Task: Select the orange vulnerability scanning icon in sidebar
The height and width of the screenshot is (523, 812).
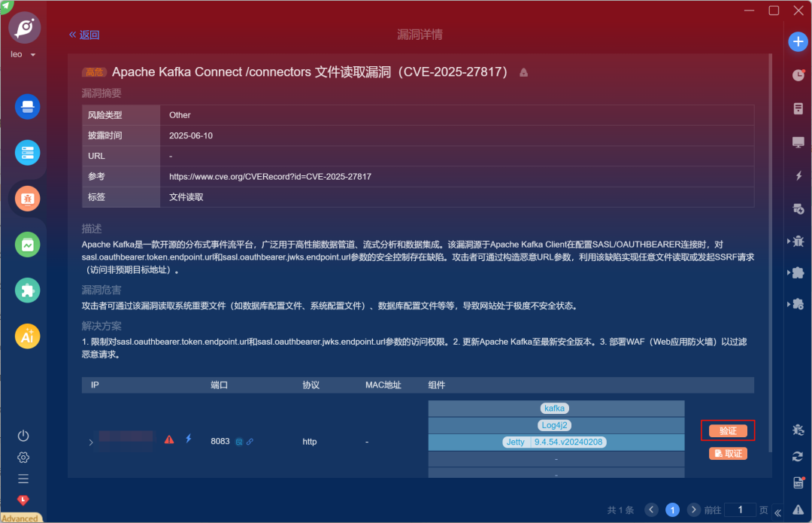Action: 27,199
